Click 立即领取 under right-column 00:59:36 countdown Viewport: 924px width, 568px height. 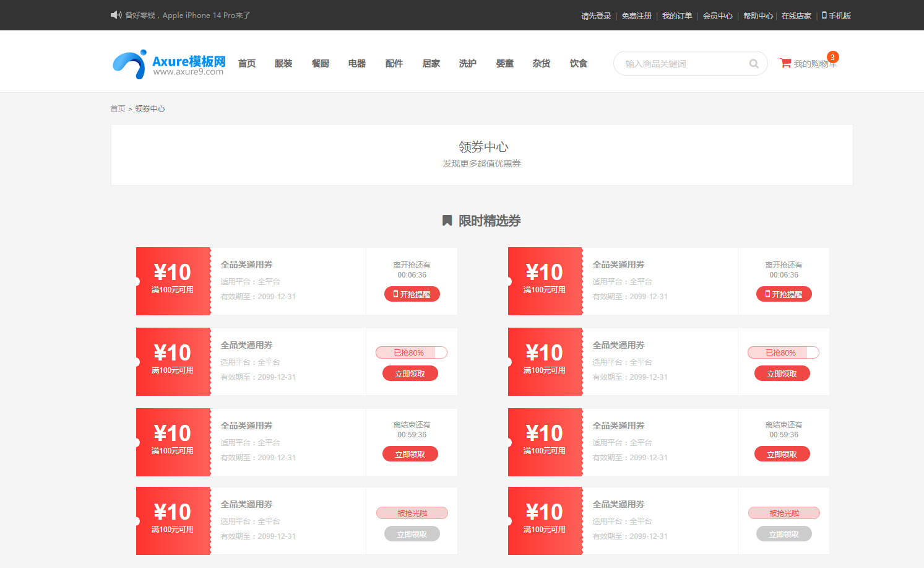[x=782, y=454]
